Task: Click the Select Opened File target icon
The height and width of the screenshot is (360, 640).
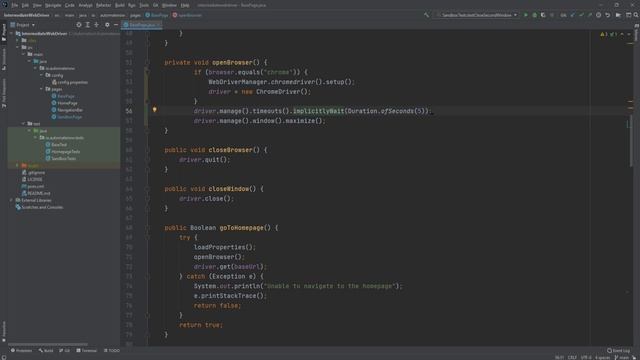Action: pyautogui.click(x=79, y=25)
